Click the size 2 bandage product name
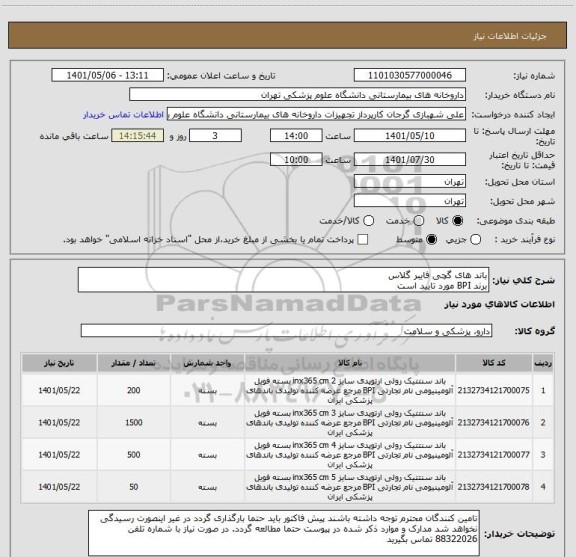 click(349, 390)
